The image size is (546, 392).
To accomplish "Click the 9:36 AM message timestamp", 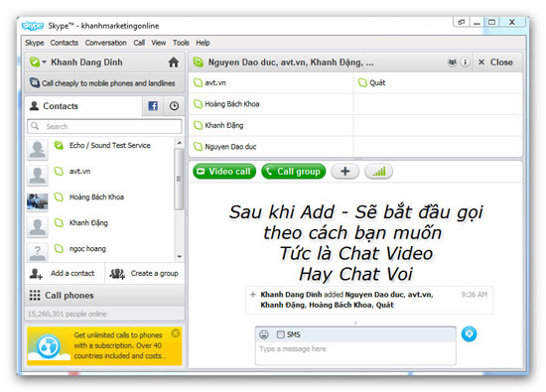I will pyautogui.click(x=474, y=295).
